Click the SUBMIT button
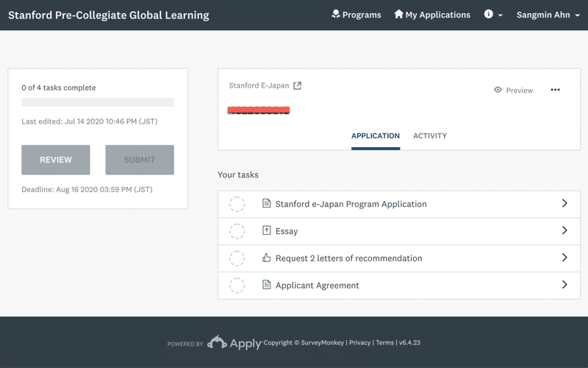 click(140, 160)
